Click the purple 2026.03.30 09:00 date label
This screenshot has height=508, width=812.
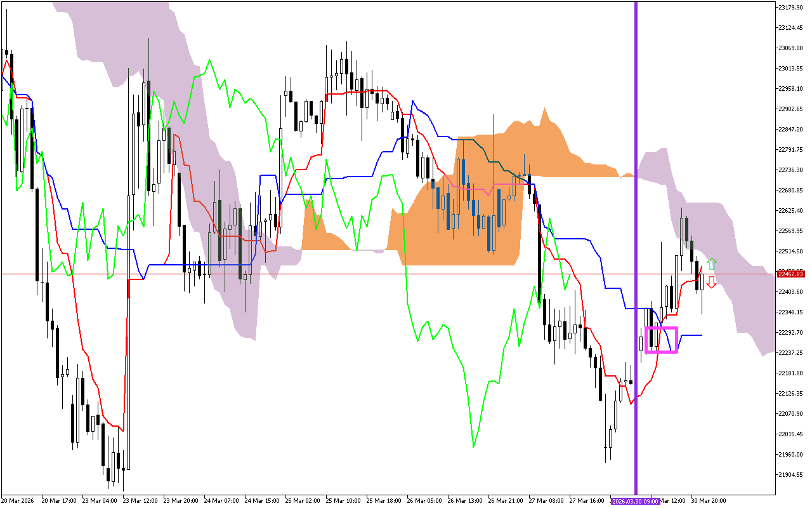[635, 501]
